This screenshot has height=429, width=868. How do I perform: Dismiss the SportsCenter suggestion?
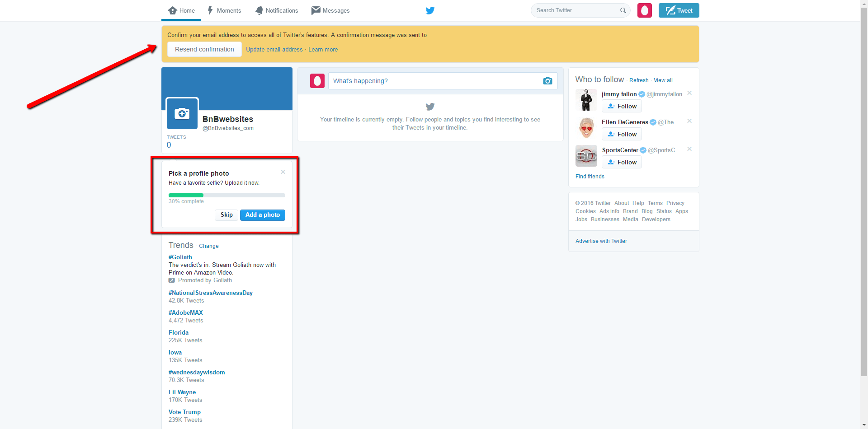(x=689, y=149)
